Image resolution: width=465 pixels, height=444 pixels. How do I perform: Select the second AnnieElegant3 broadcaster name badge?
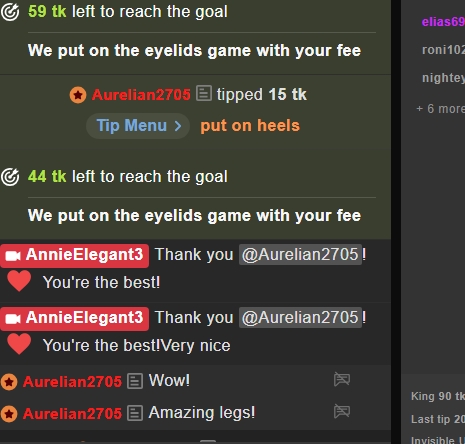pos(75,319)
